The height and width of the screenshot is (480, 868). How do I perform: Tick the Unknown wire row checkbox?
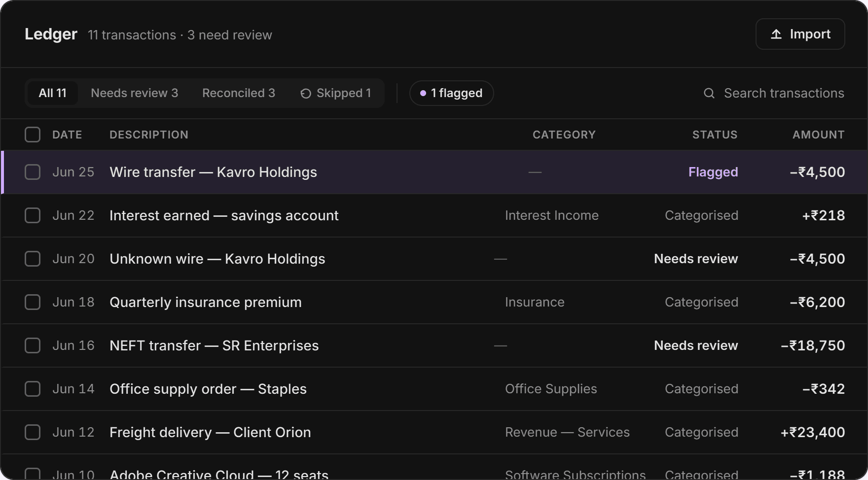point(33,259)
